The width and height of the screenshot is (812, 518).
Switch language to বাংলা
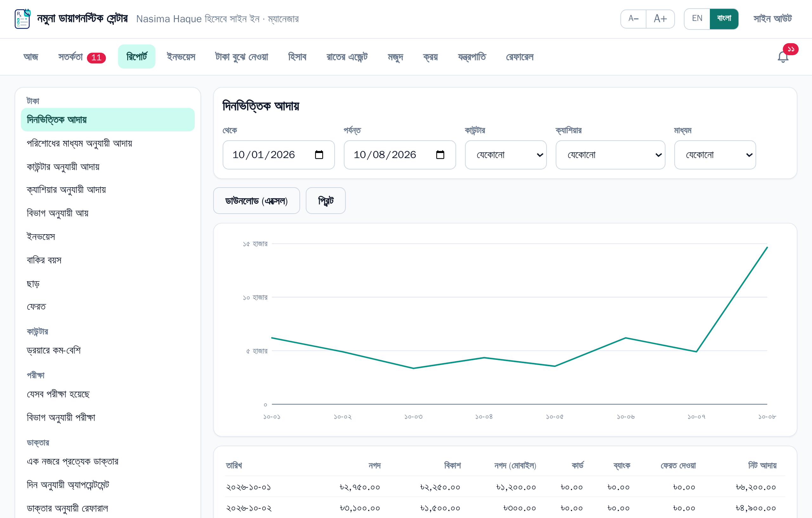pos(724,19)
